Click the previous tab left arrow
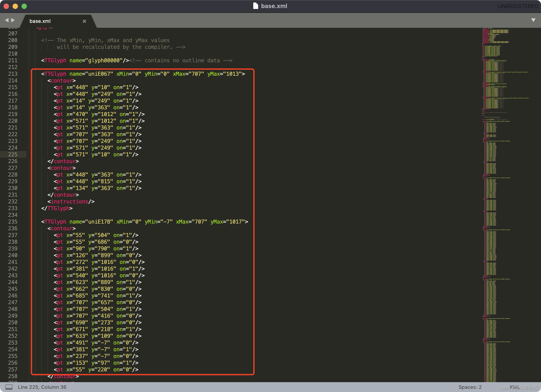 (7, 20)
